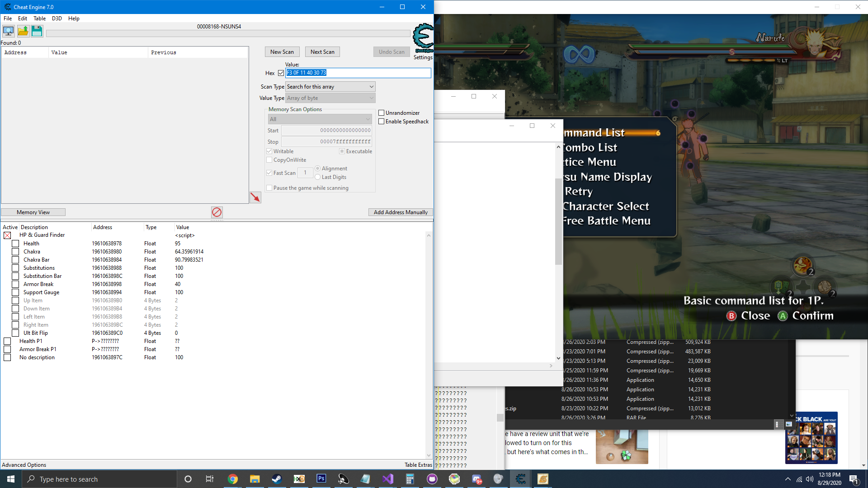Screen dimensions: 868x488
Task: Open the process list selector
Action: (8, 31)
